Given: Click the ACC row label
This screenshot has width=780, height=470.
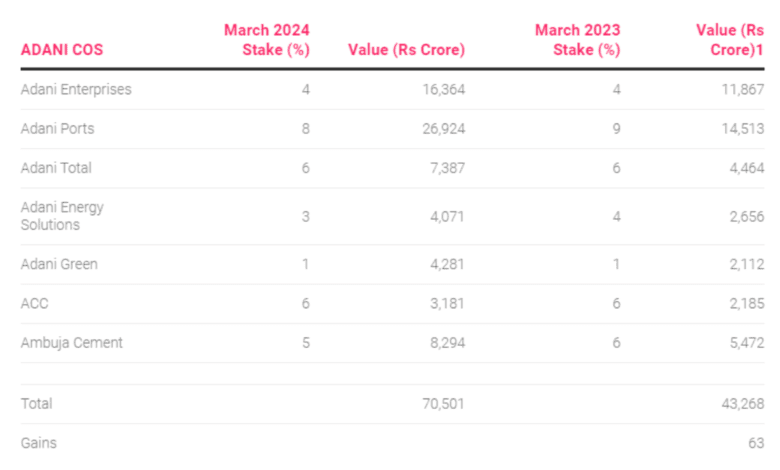Looking at the screenshot, I should point(34,303).
